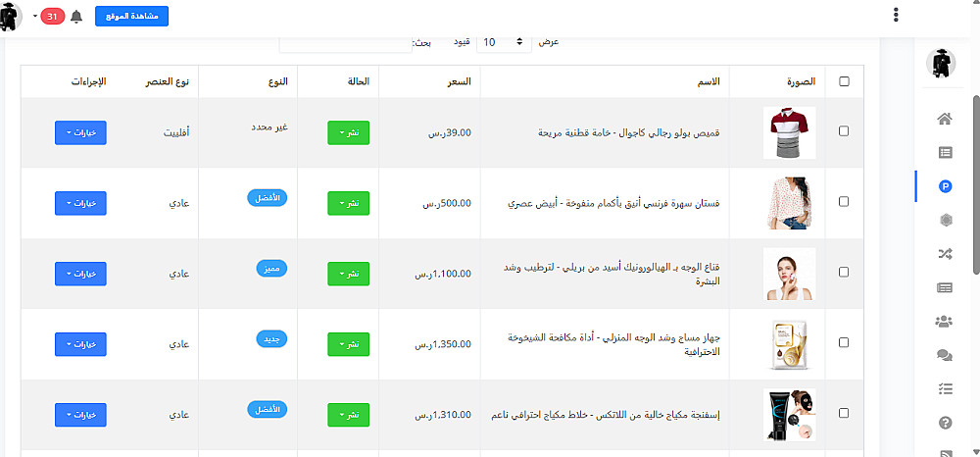Click the مشاهدة الموقع view site button
The height and width of the screenshot is (457, 980).
pos(132,17)
